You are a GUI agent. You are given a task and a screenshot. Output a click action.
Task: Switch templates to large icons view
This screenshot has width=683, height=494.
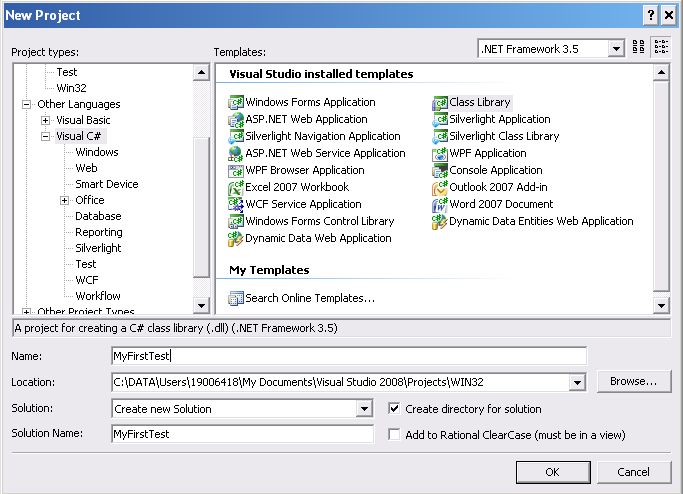(639, 47)
